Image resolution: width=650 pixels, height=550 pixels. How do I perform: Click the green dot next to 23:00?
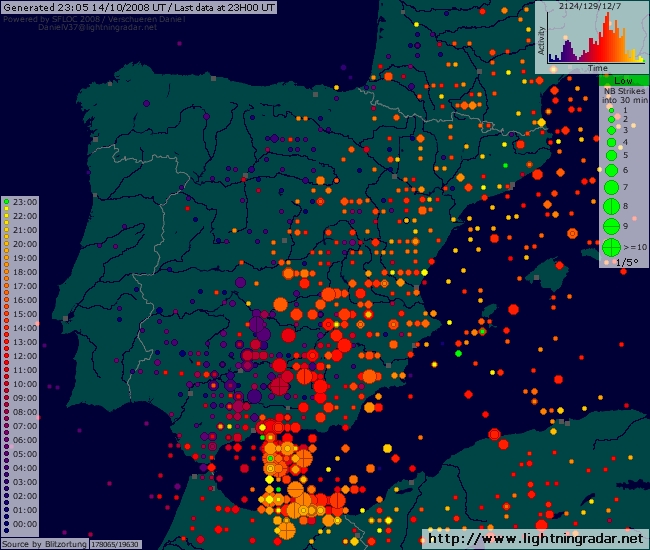coord(6,202)
